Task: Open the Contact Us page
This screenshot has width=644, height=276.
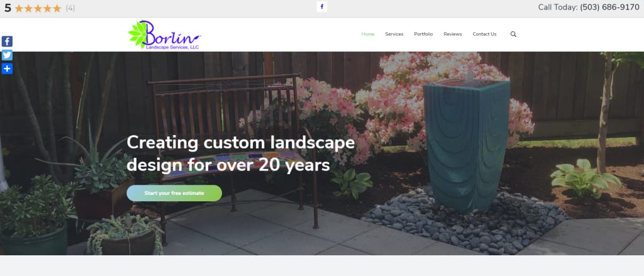Action: point(485,34)
